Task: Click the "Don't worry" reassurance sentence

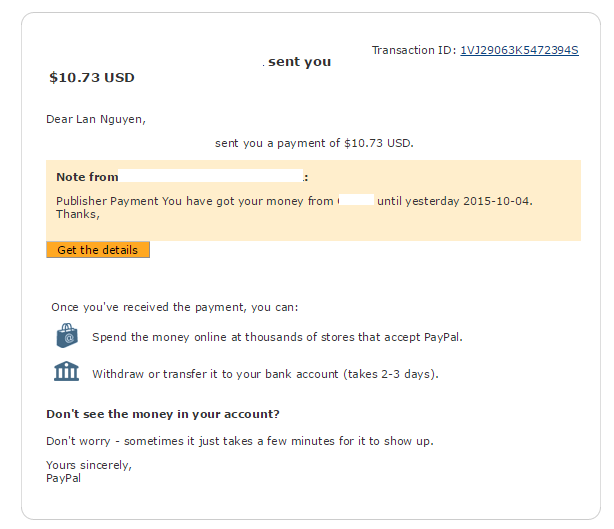Action: pos(240,441)
